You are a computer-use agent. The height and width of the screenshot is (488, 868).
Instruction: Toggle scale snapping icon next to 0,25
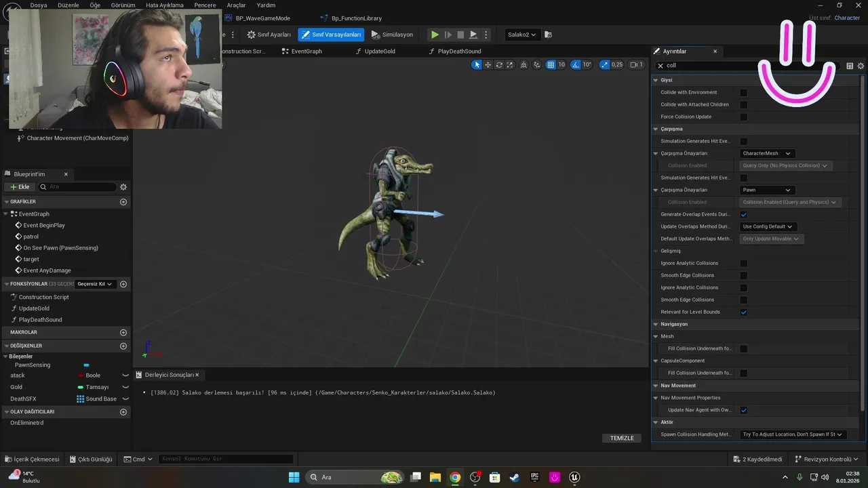[x=606, y=64]
